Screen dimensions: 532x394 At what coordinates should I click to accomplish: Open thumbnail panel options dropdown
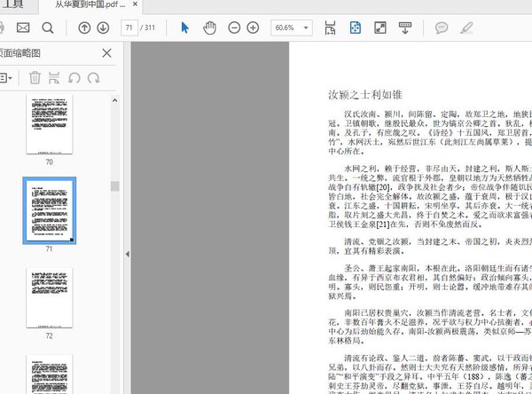(6, 78)
